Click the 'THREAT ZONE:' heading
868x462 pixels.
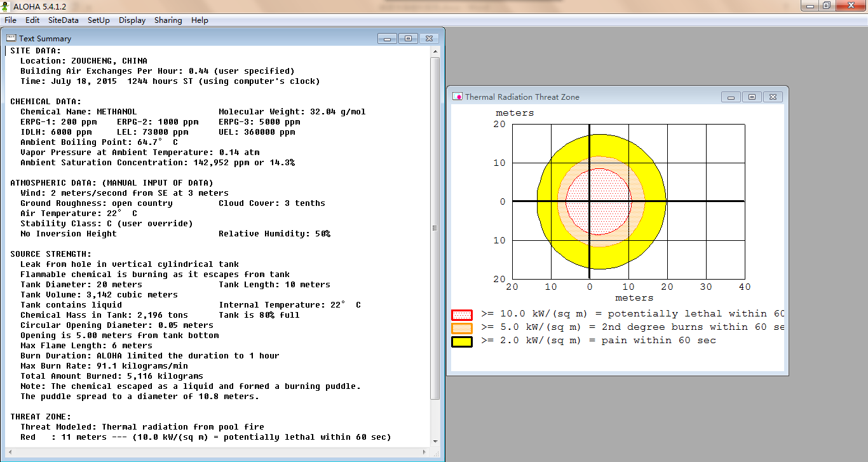41,417
